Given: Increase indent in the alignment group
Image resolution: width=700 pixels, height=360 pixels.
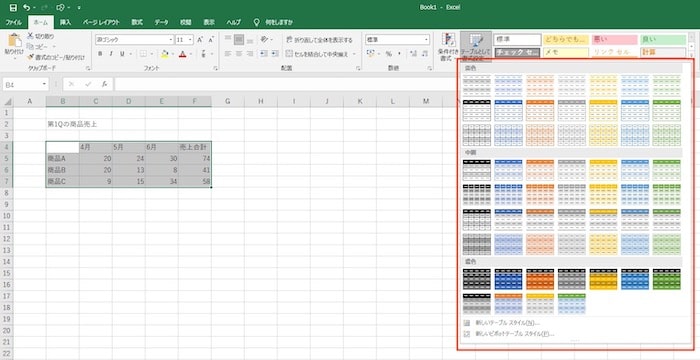Looking at the screenshot, I should [x=276, y=54].
